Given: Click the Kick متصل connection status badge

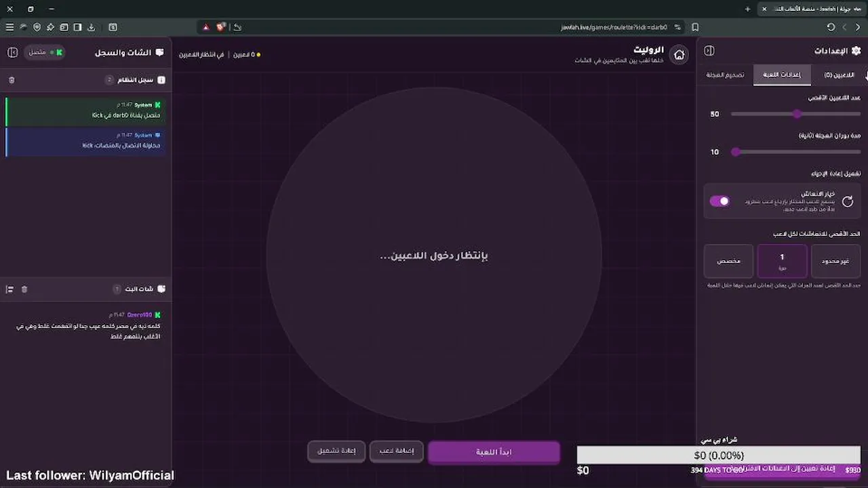Looking at the screenshot, I should pos(45,52).
